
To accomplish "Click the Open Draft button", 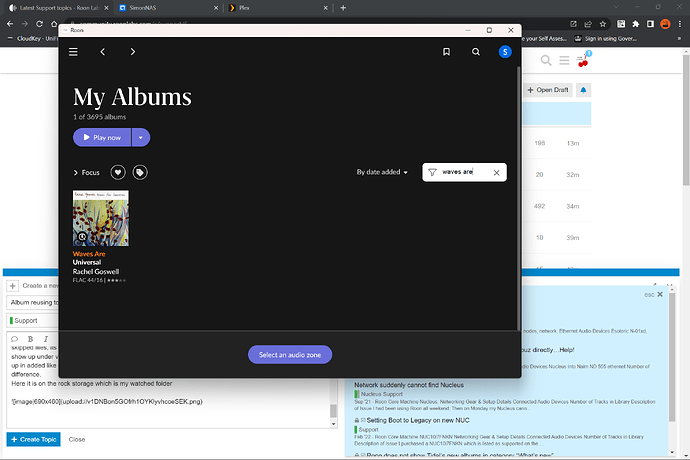I will (x=548, y=89).
